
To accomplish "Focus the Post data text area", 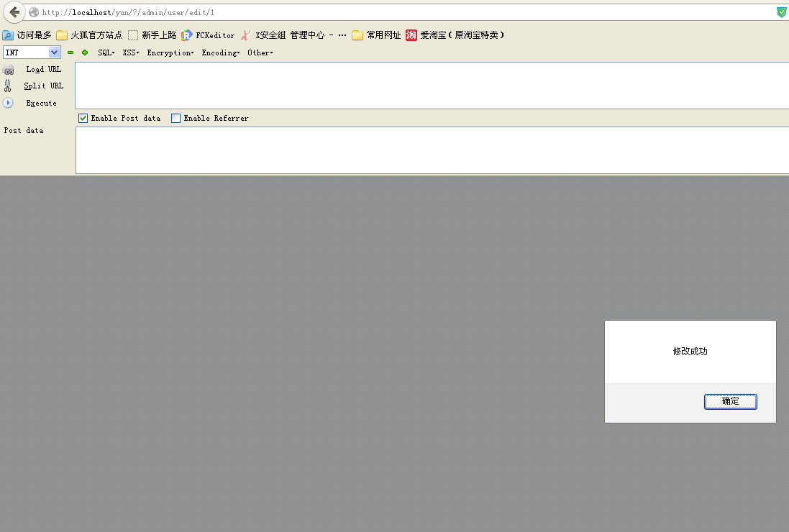I will click(x=432, y=150).
